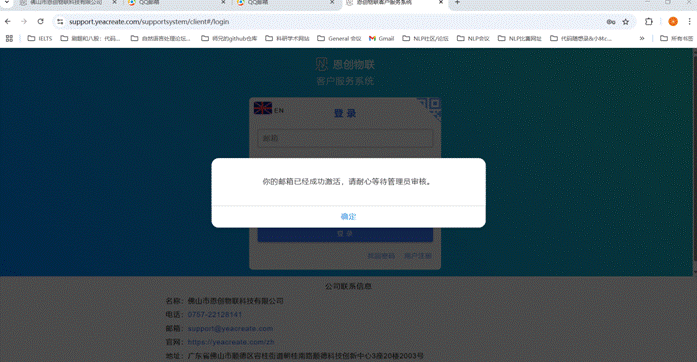
Task: Open the 用户注册 registration link
Action: point(418,256)
